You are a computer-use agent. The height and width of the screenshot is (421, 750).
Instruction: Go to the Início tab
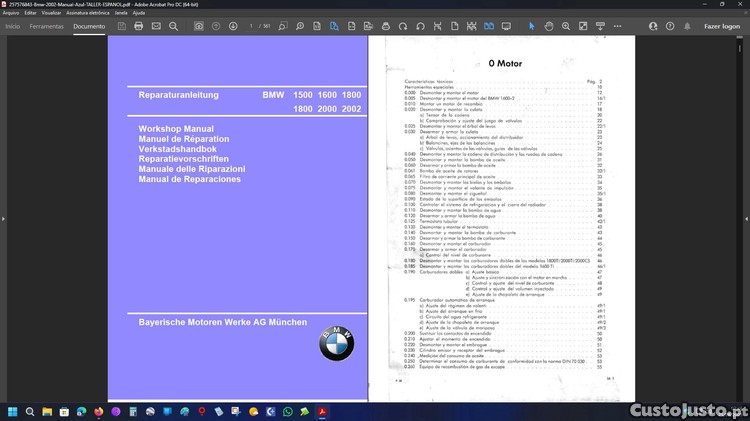(13, 26)
